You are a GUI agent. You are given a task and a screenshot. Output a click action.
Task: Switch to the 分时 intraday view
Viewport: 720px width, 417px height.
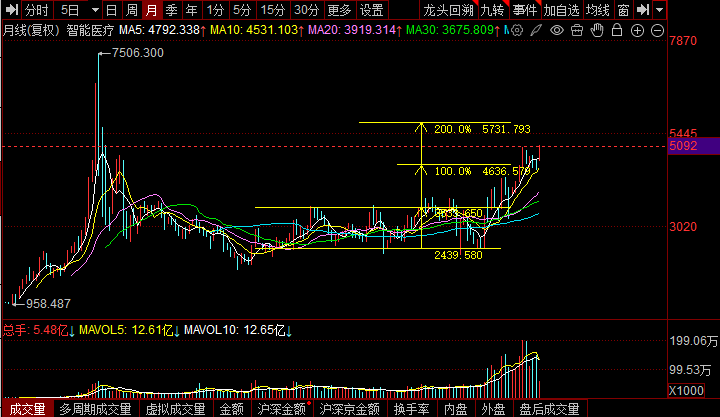[37, 10]
